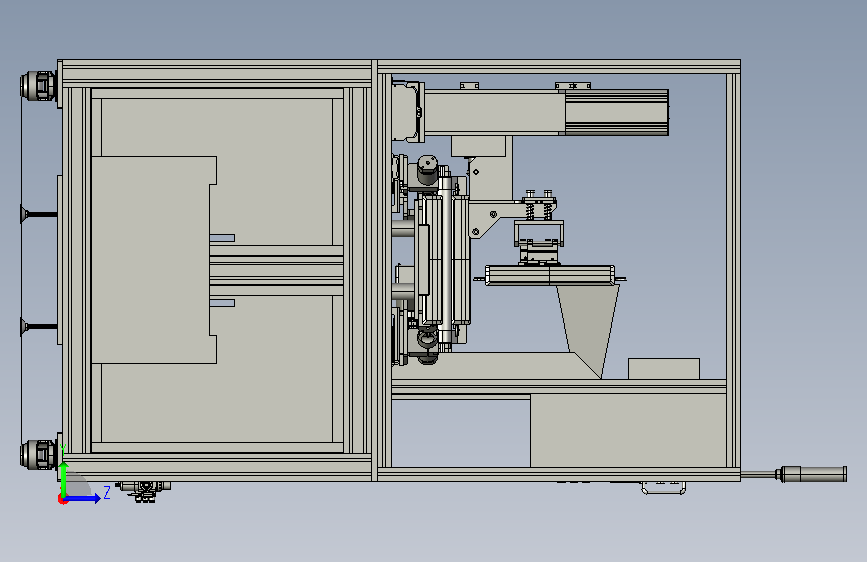867x562 pixels.
Task: Select the small valve fitting under the left frame
Action: 145,491
